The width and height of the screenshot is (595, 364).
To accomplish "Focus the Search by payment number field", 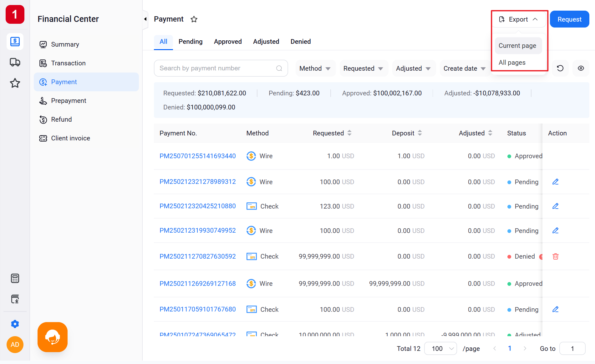I will click(x=221, y=68).
